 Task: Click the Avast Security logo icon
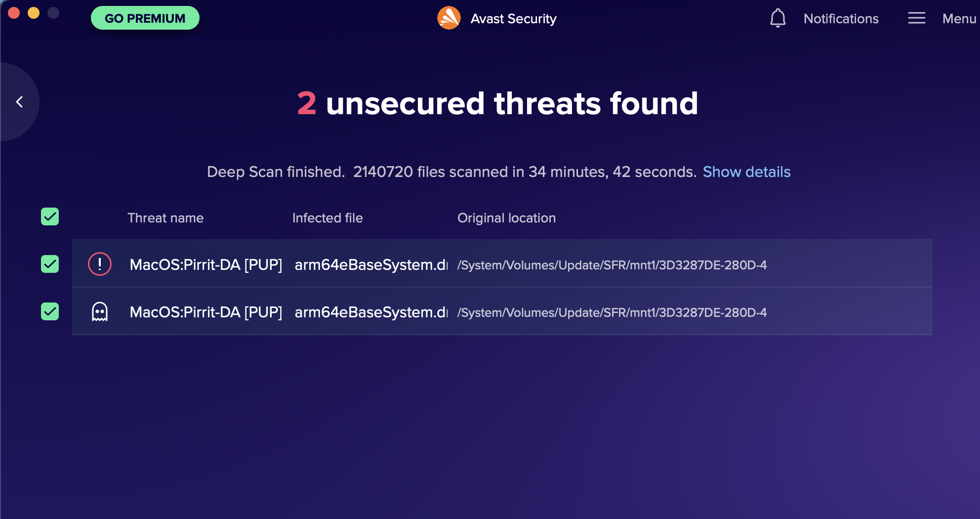tap(449, 18)
